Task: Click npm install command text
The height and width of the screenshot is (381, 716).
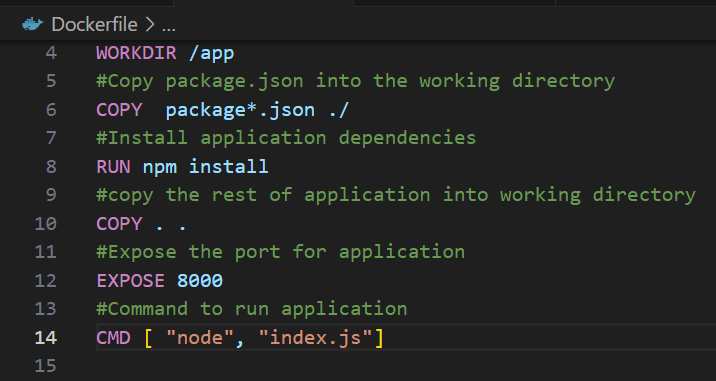Action: (205, 167)
